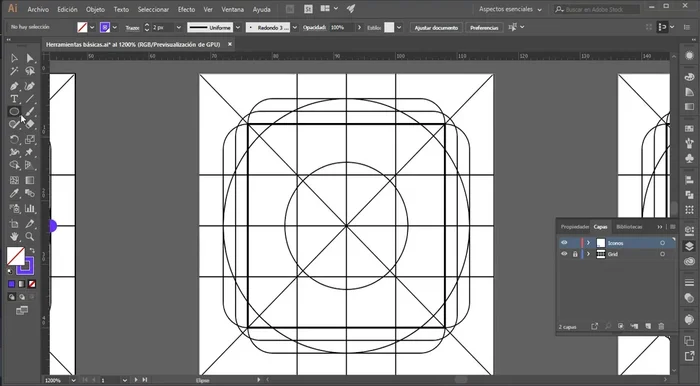The height and width of the screenshot is (386, 700).
Task: Select the Scale tool
Action: click(30, 139)
